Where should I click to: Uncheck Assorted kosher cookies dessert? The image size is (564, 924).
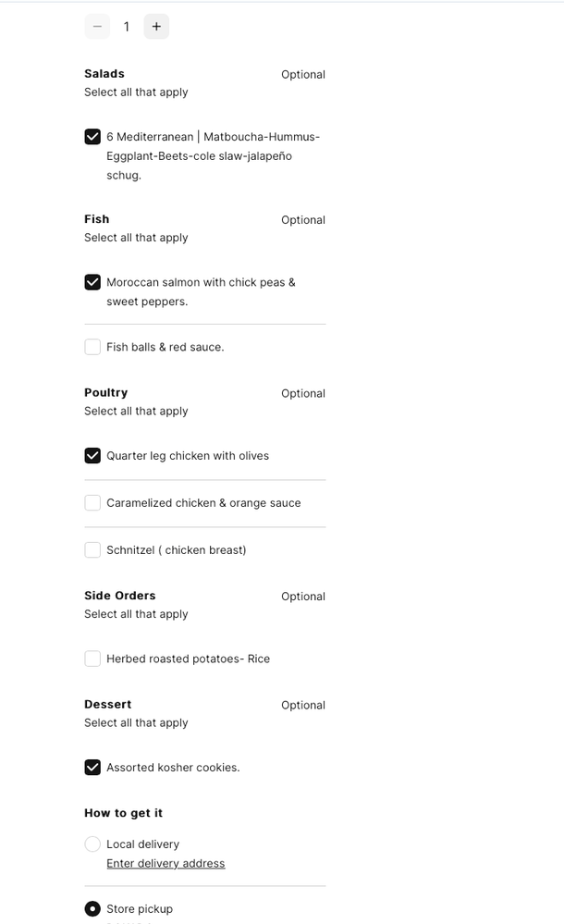click(x=92, y=767)
